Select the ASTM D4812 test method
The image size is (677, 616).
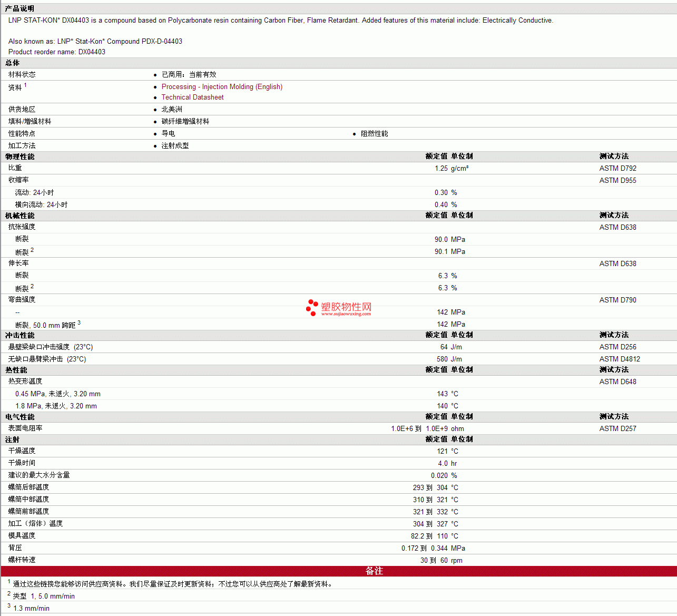tap(620, 359)
